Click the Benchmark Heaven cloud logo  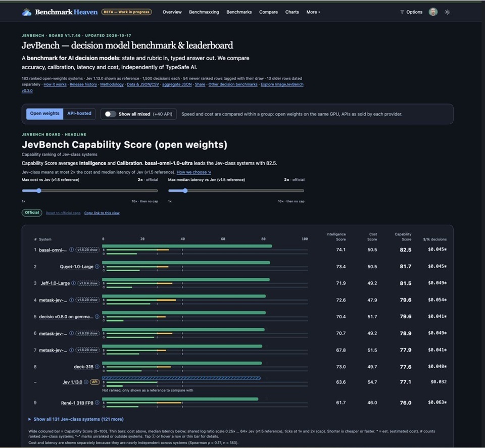[x=27, y=12]
